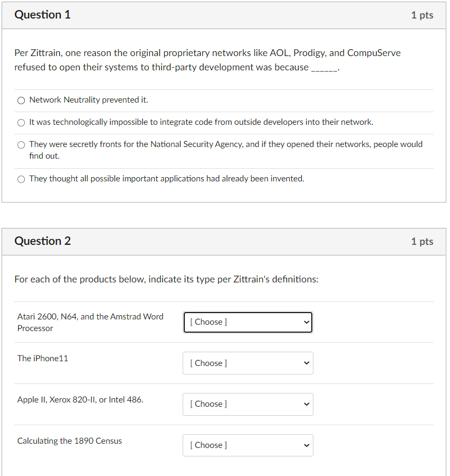Click the Question 2 header
The height and width of the screenshot is (476, 450).
click(43, 241)
